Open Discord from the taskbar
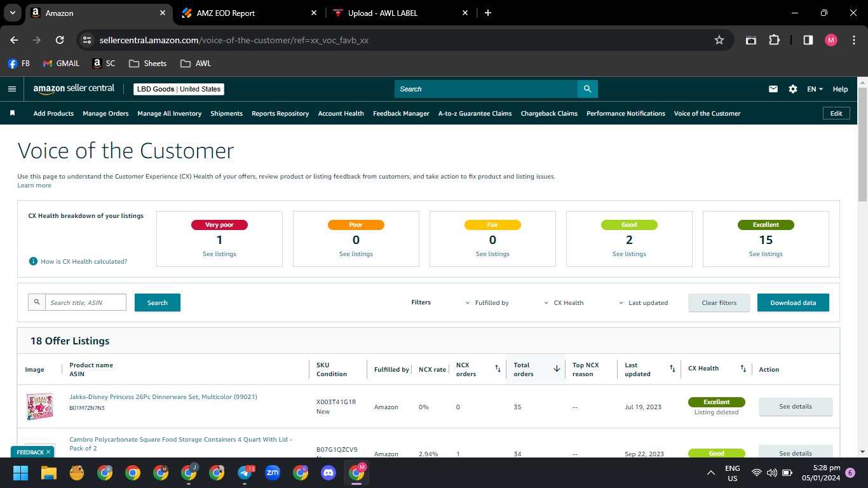868x488 pixels. click(328, 473)
